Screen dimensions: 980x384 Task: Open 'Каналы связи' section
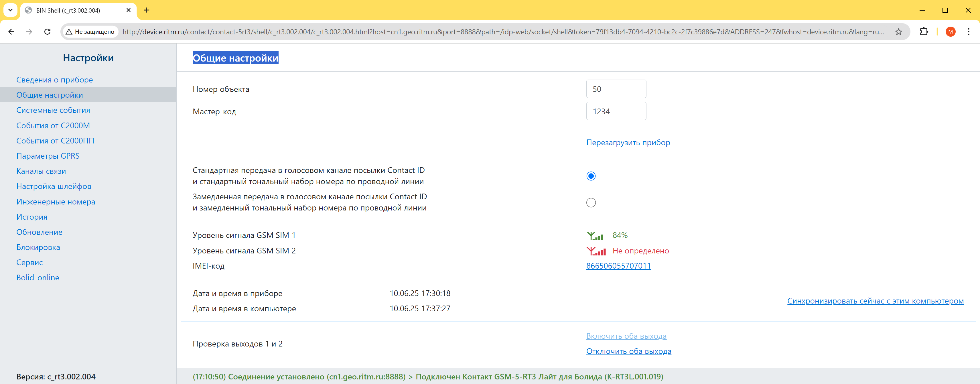click(x=41, y=171)
